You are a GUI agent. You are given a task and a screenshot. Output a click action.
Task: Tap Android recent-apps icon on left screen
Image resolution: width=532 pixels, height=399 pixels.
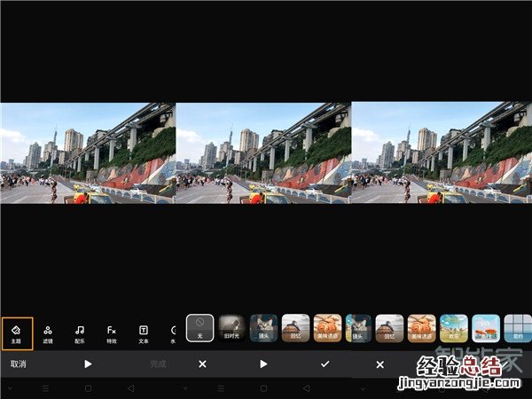45,388
